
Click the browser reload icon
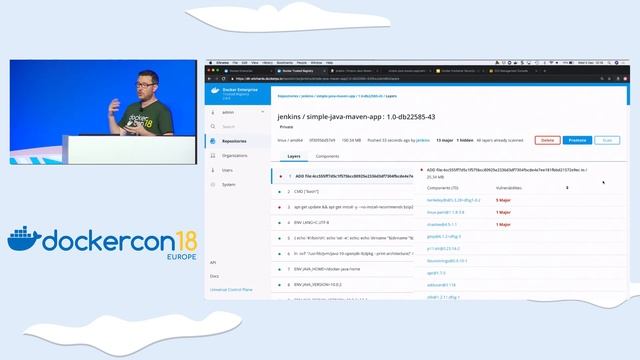pyautogui.click(x=224, y=79)
